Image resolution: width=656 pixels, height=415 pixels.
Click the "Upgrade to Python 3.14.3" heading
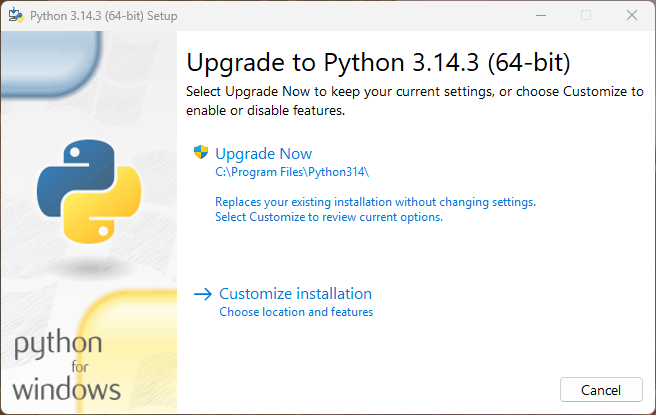[x=378, y=62]
